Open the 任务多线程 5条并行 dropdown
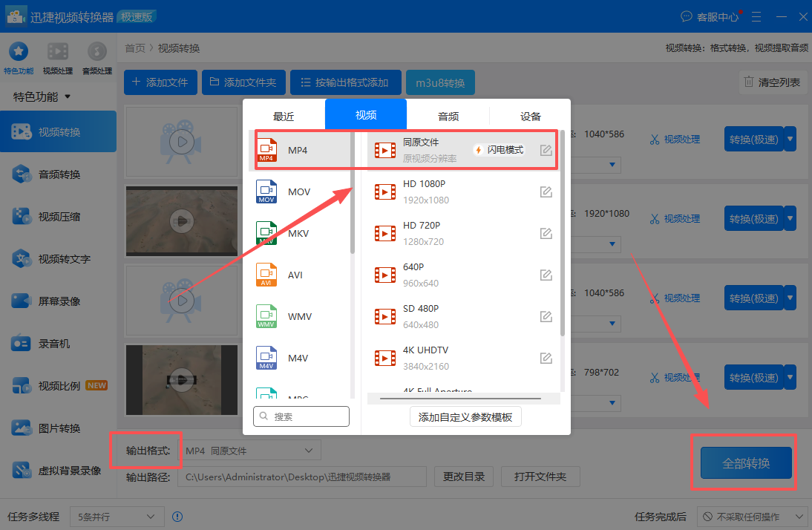Image resolution: width=812 pixels, height=530 pixels. [116, 516]
